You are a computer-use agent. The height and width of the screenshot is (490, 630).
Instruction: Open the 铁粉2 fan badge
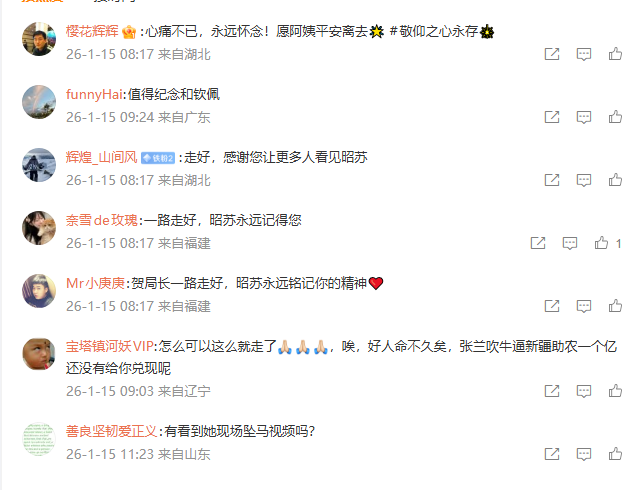[158, 158]
